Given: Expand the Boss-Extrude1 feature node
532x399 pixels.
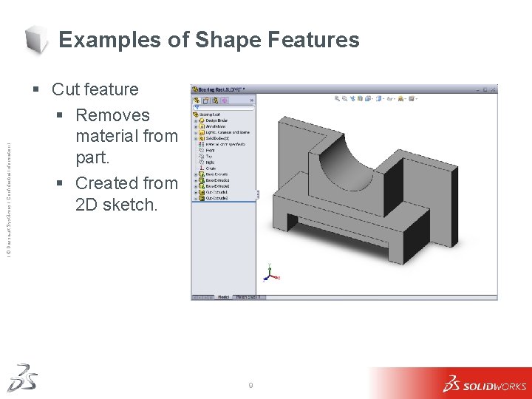Looking at the screenshot, I should pyautogui.click(x=196, y=180).
